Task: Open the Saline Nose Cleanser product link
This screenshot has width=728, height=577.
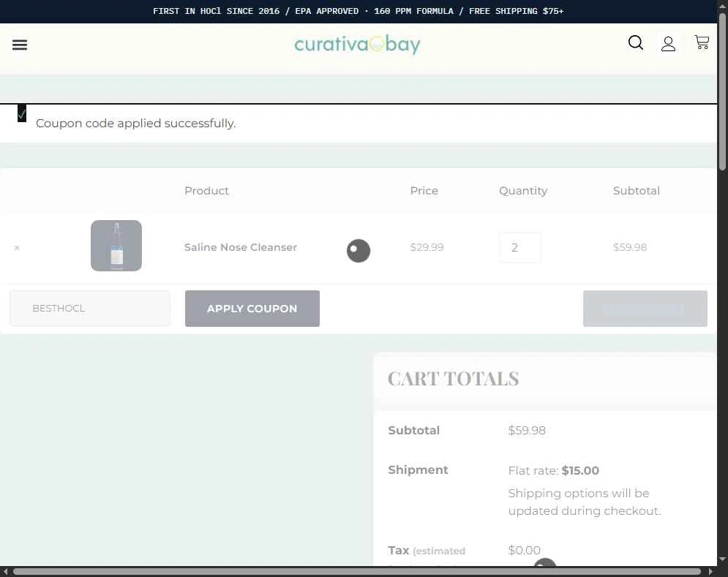Action: point(241,247)
